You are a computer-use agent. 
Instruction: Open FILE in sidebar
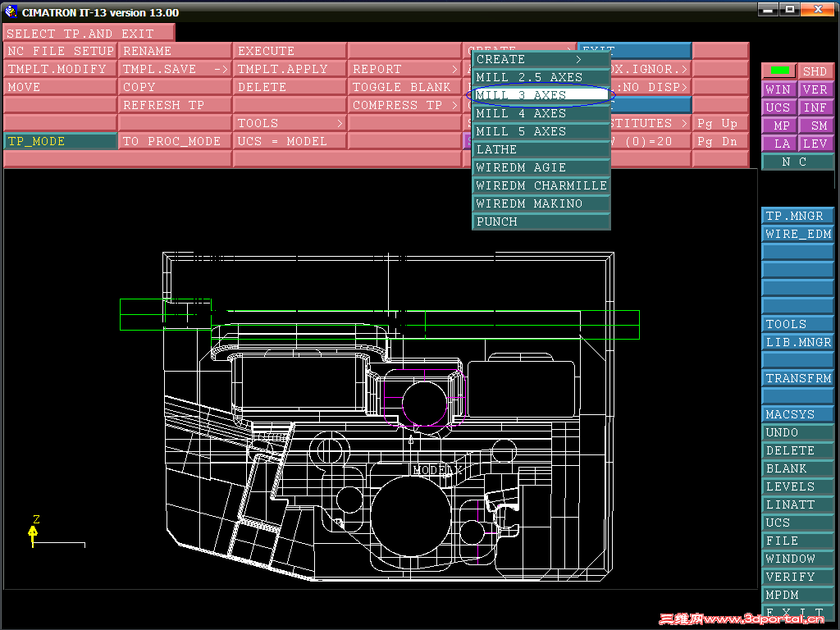797,541
